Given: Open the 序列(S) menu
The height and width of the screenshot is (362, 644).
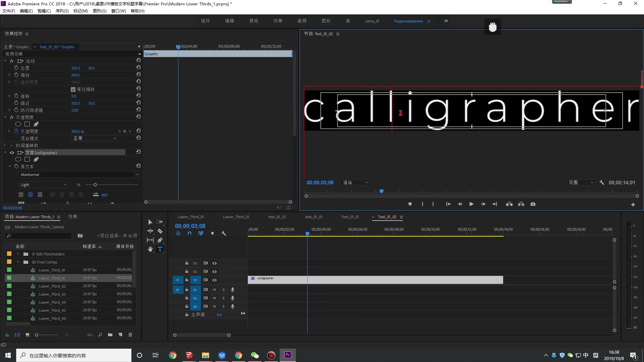Looking at the screenshot, I should (x=62, y=11).
